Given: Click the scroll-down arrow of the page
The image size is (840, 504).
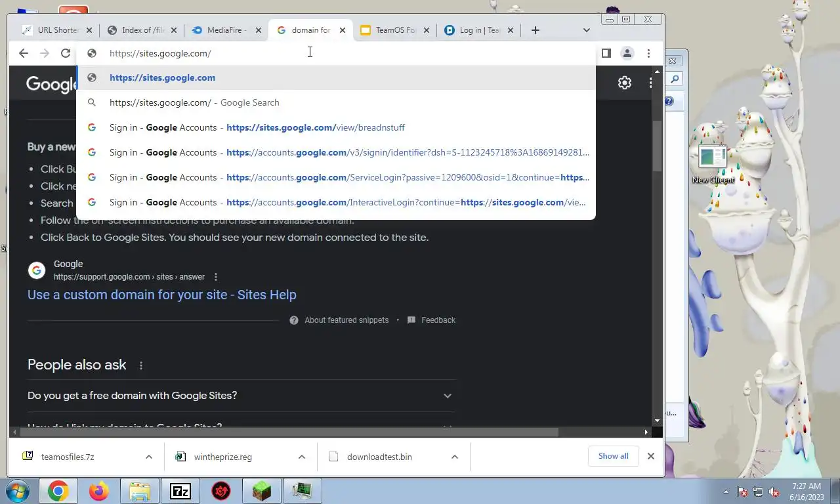Looking at the screenshot, I should click(658, 421).
